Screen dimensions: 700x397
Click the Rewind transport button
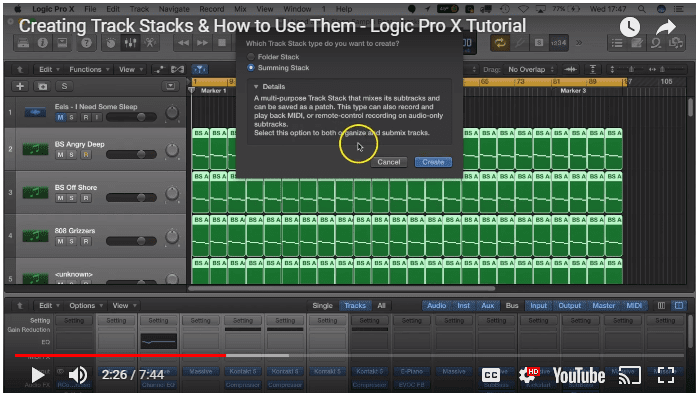(183, 43)
